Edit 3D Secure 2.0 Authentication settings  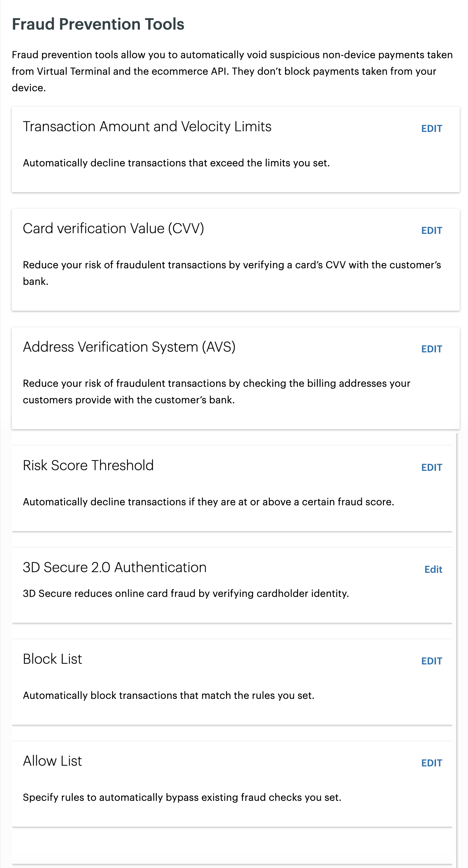pos(433,570)
